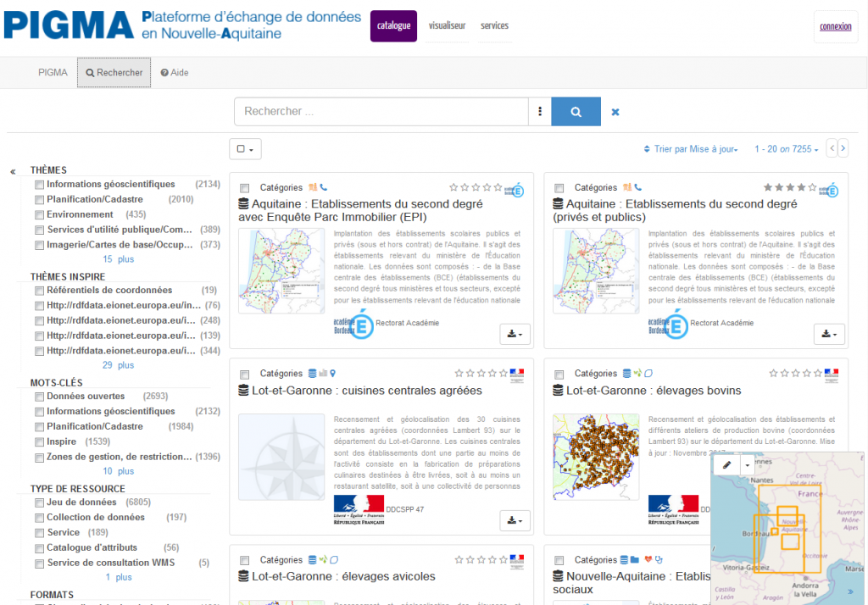
Task: Select Rechercher in navigation bar
Action: (x=114, y=73)
